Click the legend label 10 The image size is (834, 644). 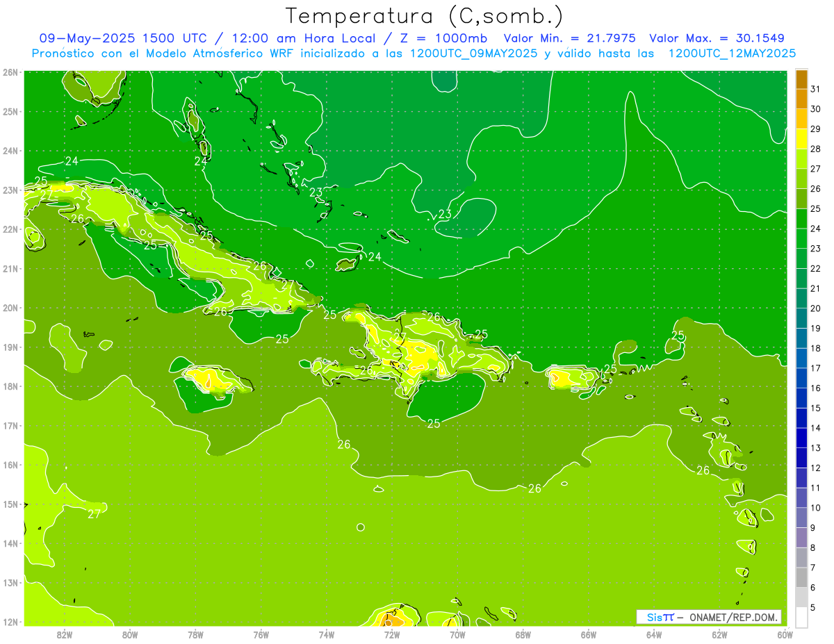(816, 508)
